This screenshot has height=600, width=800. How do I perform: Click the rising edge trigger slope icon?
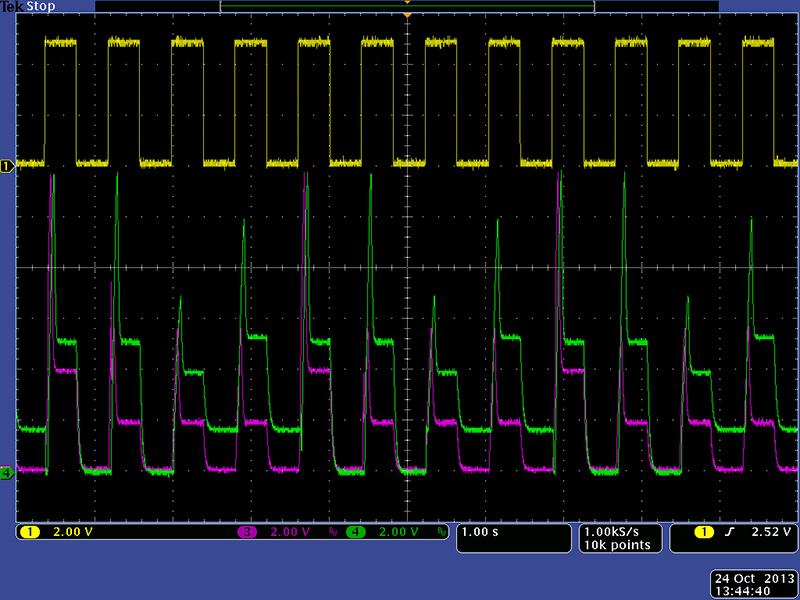pyautogui.click(x=732, y=532)
